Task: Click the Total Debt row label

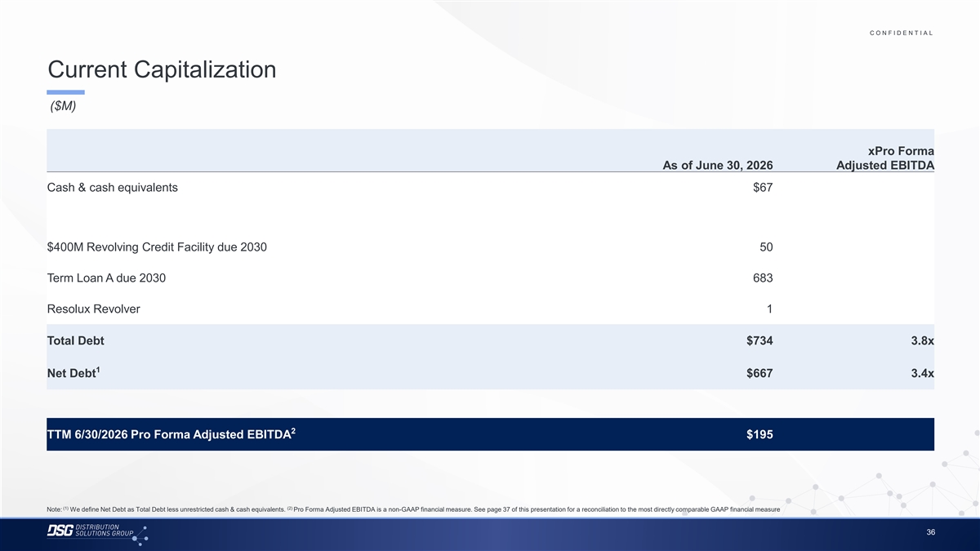Action: pyautogui.click(x=76, y=340)
